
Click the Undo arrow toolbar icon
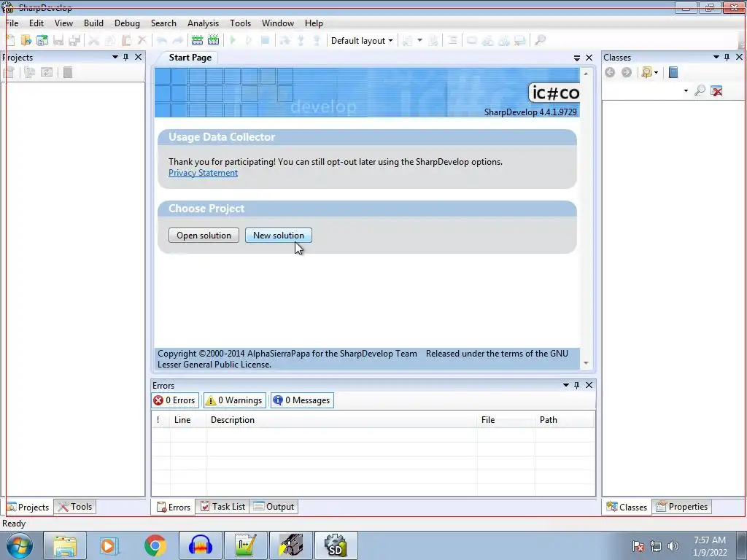tap(161, 41)
